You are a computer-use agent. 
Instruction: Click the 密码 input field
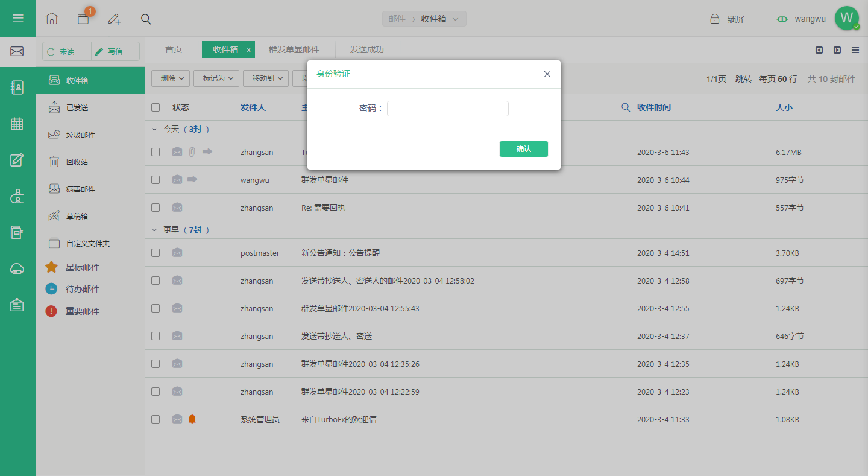(448, 109)
